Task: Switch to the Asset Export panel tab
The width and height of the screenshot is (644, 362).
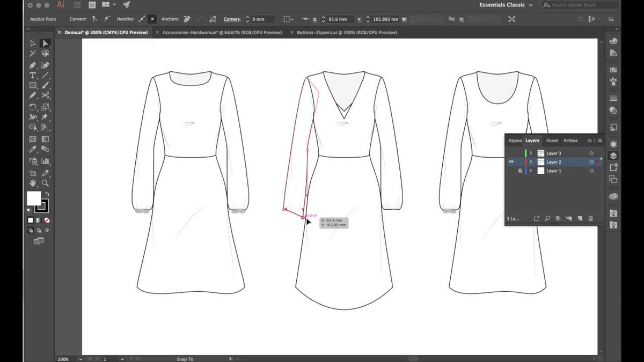Action: coord(552,141)
